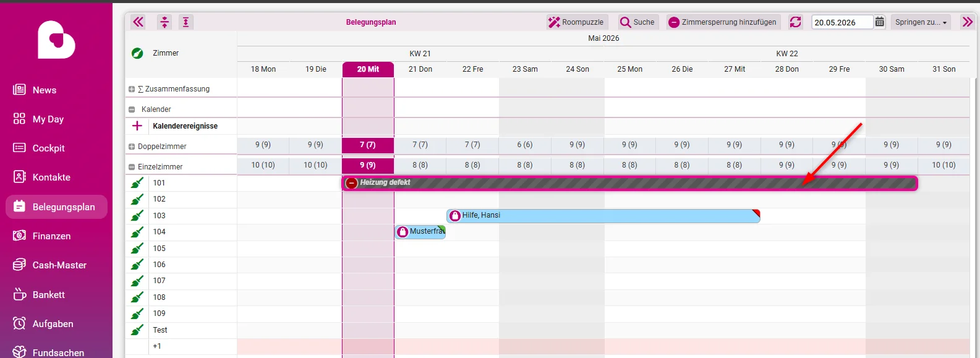Screen dimensions: 980x358
Task: Click the lock icon on Musterfrau booking
Action: pyautogui.click(x=403, y=232)
